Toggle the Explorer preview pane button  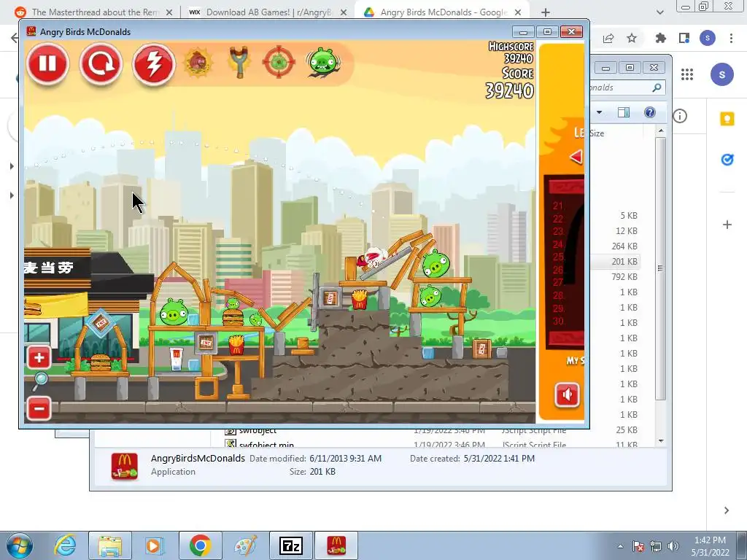[623, 112]
